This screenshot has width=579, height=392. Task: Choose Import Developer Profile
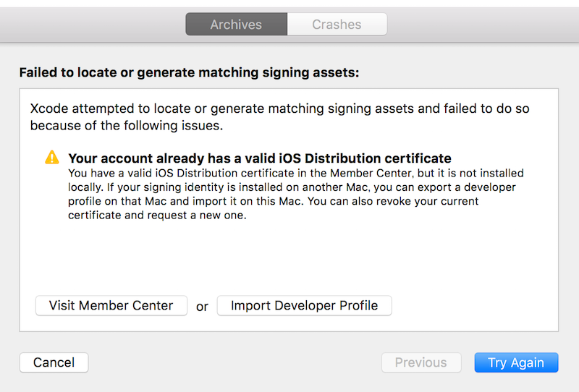[x=304, y=305]
